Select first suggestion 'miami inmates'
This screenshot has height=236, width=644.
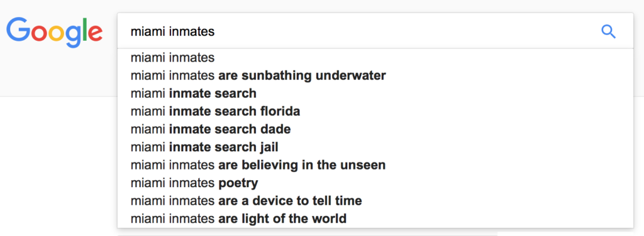coord(375,58)
